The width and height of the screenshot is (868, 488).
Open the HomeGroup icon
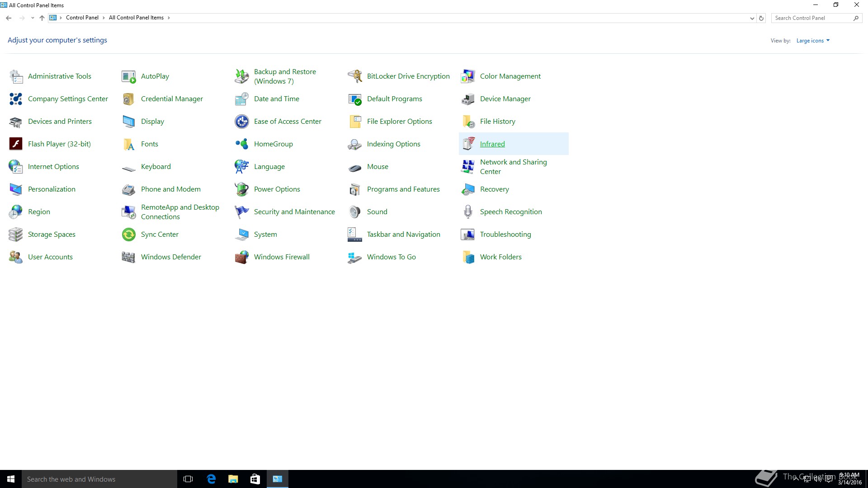click(242, 144)
